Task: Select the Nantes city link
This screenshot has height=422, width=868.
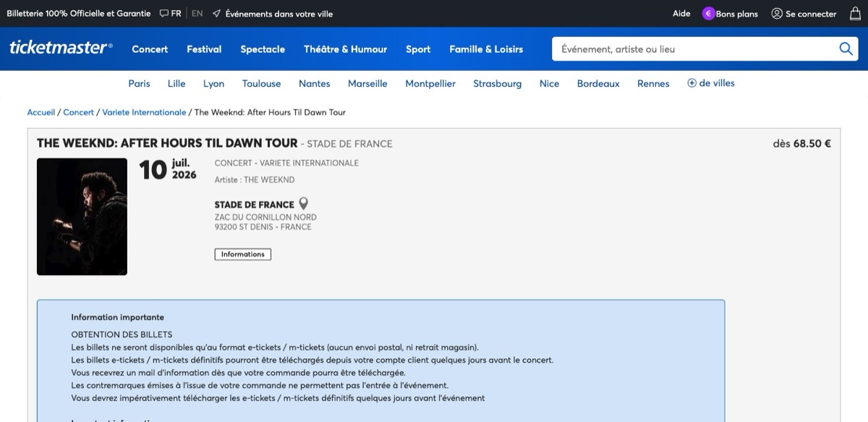Action: click(315, 83)
